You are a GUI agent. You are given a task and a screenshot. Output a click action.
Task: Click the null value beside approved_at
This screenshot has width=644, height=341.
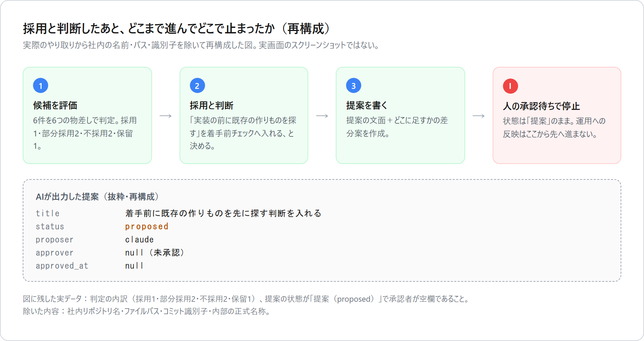pos(134,266)
